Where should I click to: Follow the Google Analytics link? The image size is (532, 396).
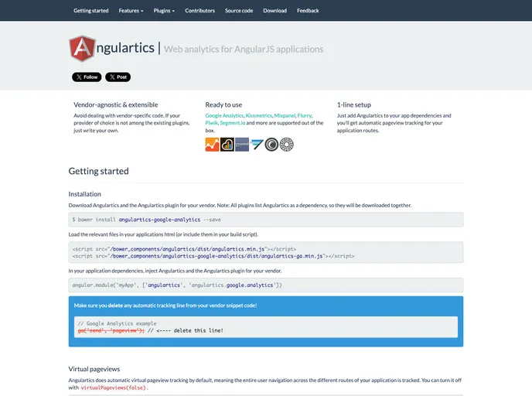pos(224,115)
